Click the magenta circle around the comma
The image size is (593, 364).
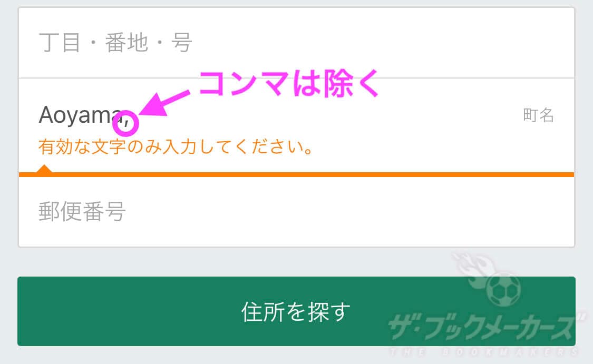point(126,123)
